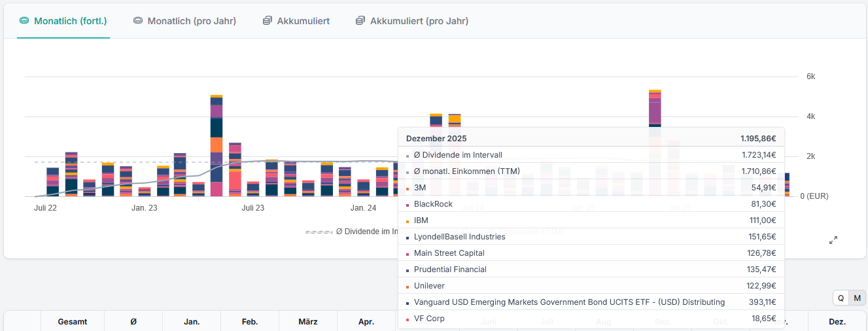Screen dimensions: 868x331
Task: Click the Jan. column header in the table
Action: (192, 322)
